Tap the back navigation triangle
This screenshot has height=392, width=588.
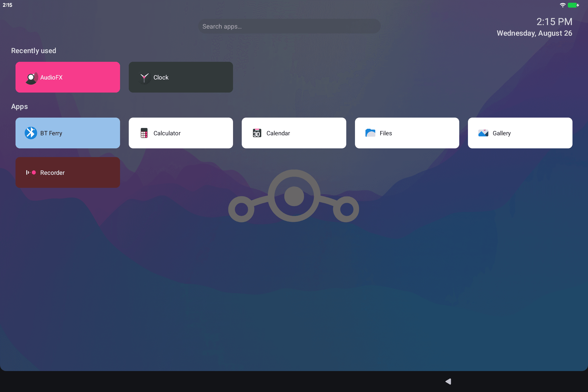(x=448, y=381)
